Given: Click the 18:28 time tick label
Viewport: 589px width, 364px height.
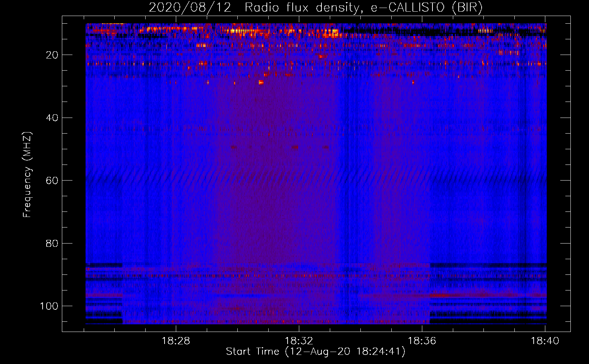Looking at the screenshot, I should pos(176,341).
